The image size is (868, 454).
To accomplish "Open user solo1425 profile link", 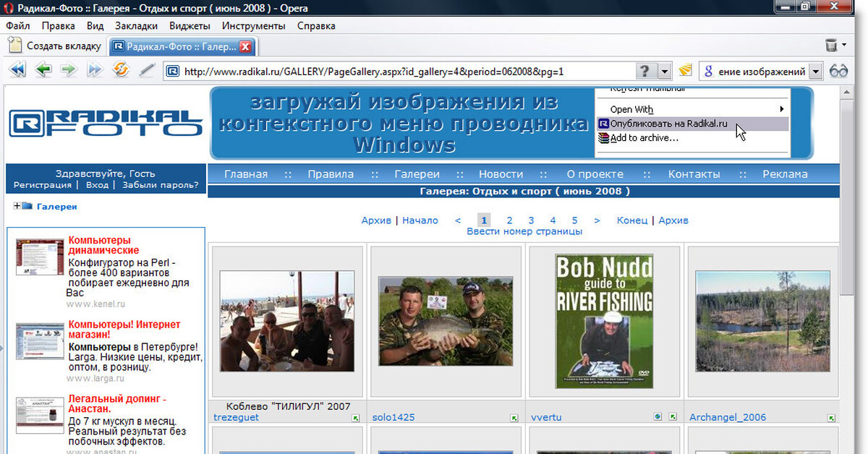I will pos(393,417).
